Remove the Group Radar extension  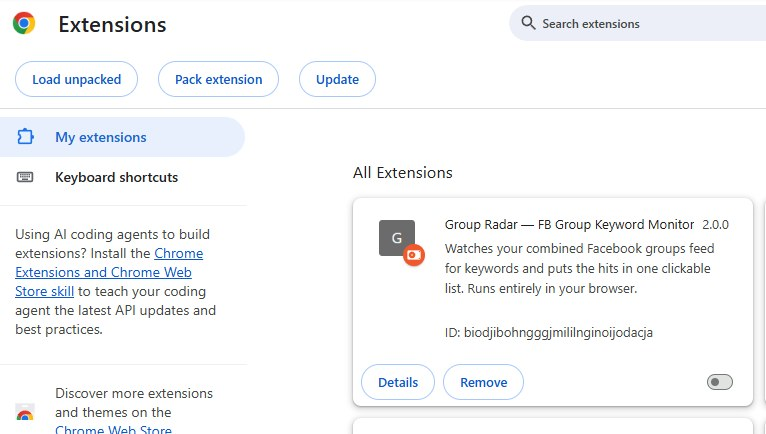click(x=483, y=382)
